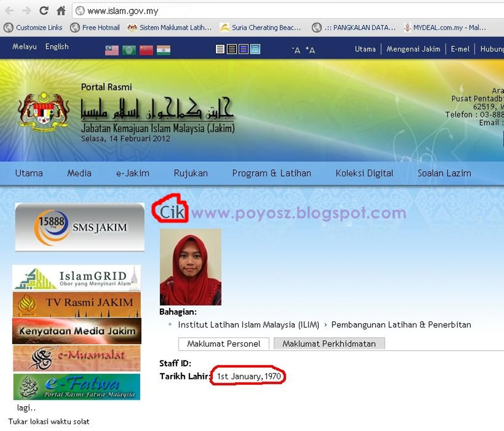The height and width of the screenshot is (431, 504).
Task: Click the Portal Rasmi heading text
Action: click(x=106, y=87)
